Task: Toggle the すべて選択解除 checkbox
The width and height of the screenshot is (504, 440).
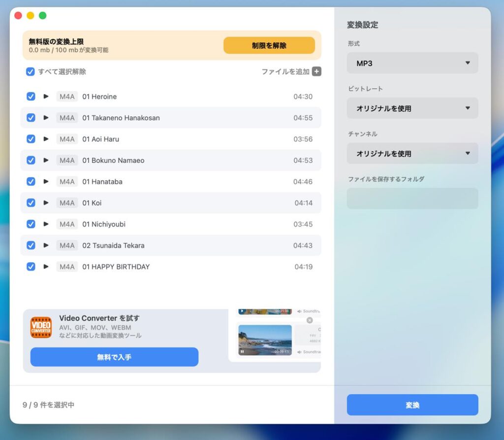Action: click(x=31, y=72)
